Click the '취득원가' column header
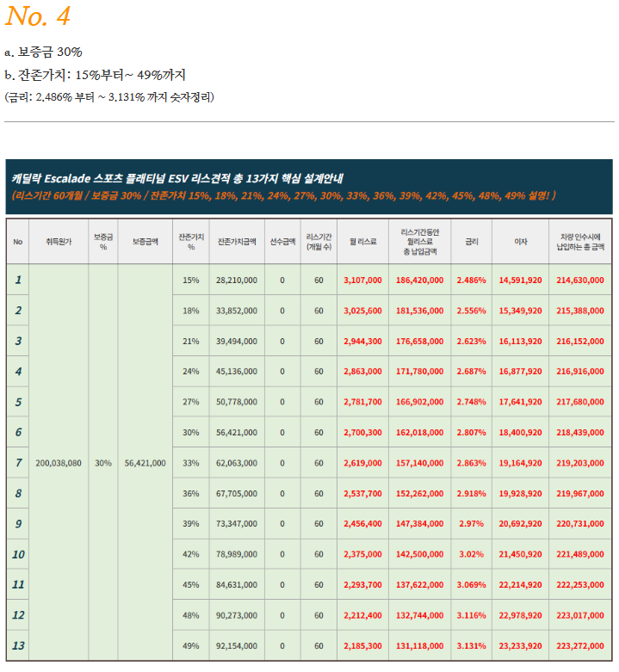The width and height of the screenshot is (619, 672). 59,242
